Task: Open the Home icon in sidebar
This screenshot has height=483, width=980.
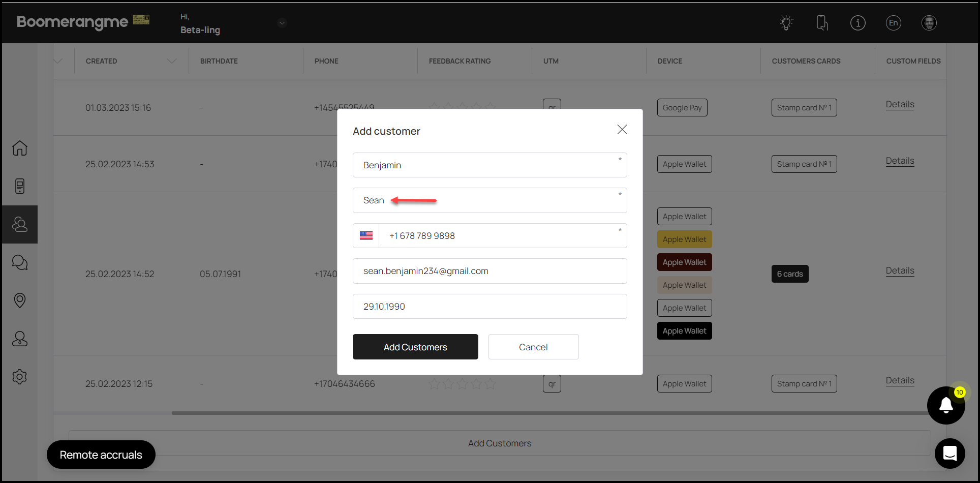Action: (20, 148)
